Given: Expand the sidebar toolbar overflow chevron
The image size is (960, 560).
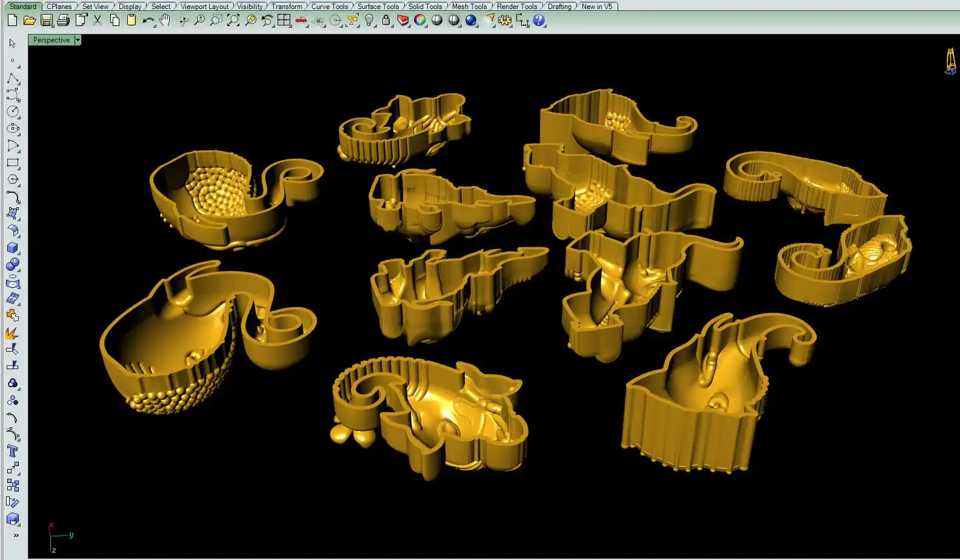Looking at the screenshot, I should tap(16, 535).
